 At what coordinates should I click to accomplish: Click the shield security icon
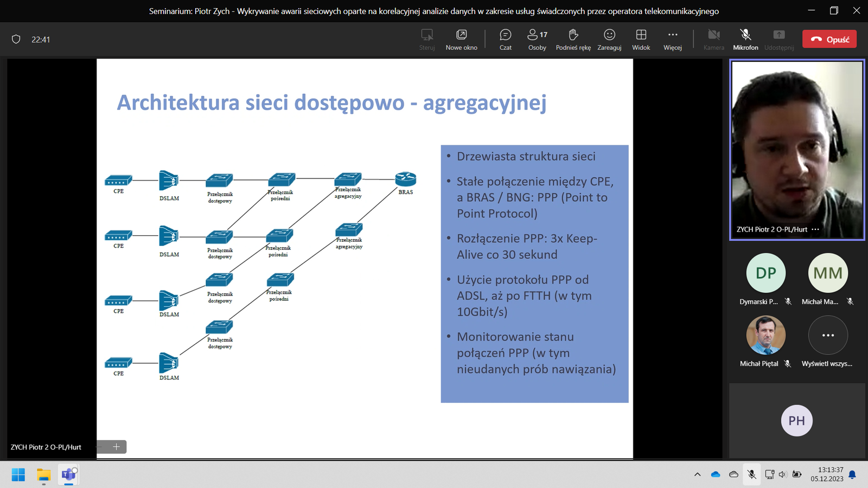[x=16, y=40]
